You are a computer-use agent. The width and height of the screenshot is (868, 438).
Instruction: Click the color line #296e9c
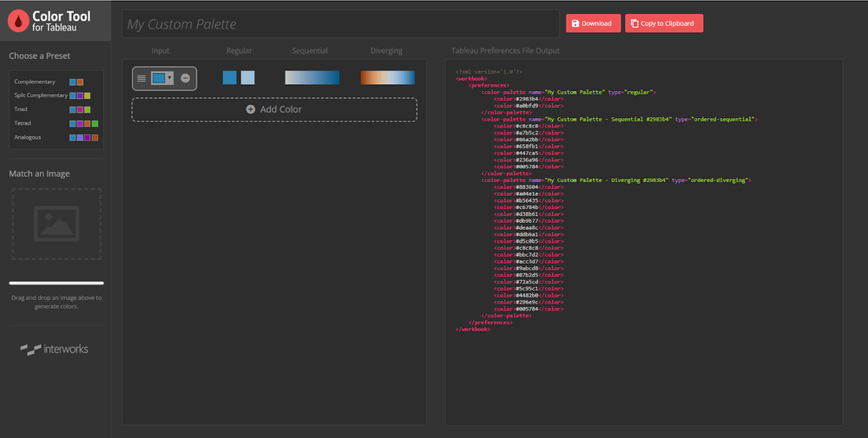(529, 303)
